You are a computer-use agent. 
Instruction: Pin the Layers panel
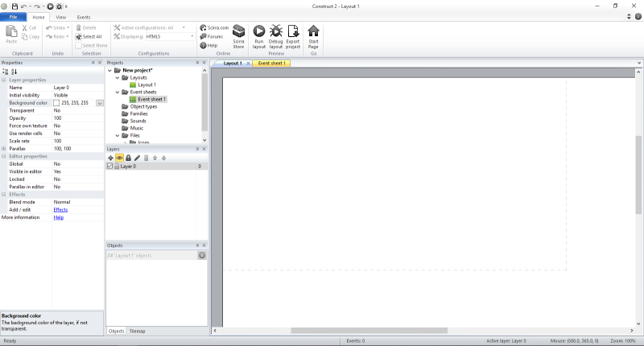pos(197,149)
